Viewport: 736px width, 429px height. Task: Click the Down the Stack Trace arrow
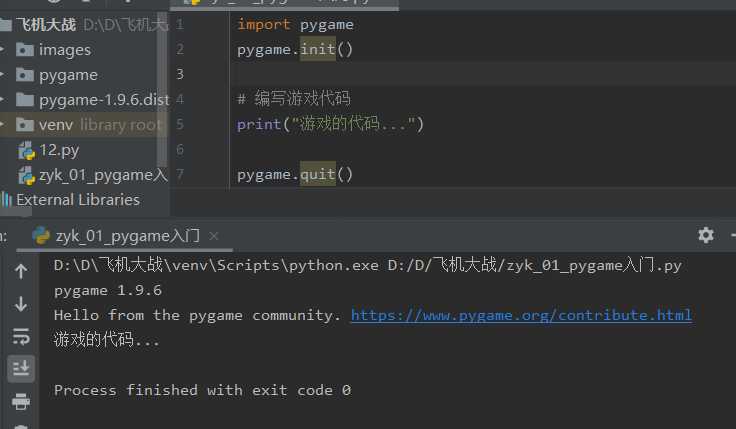click(21, 304)
